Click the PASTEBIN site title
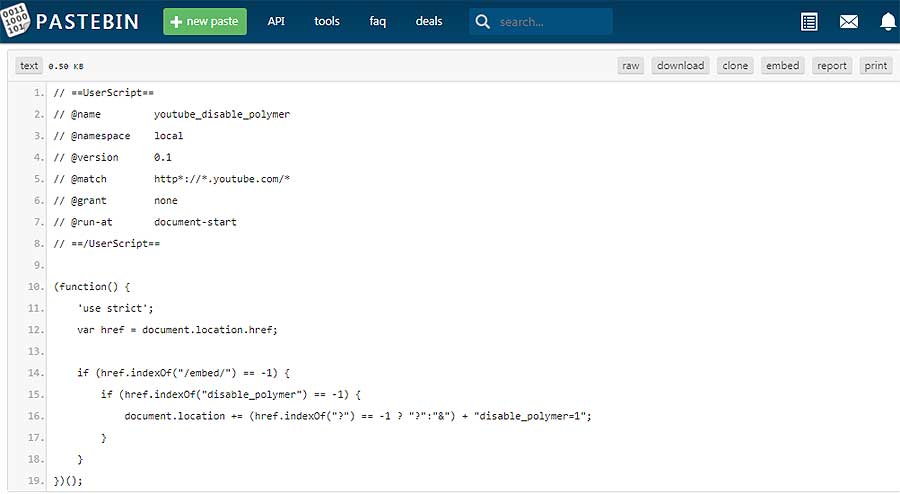Viewport: 900px width, 494px height. (x=87, y=22)
